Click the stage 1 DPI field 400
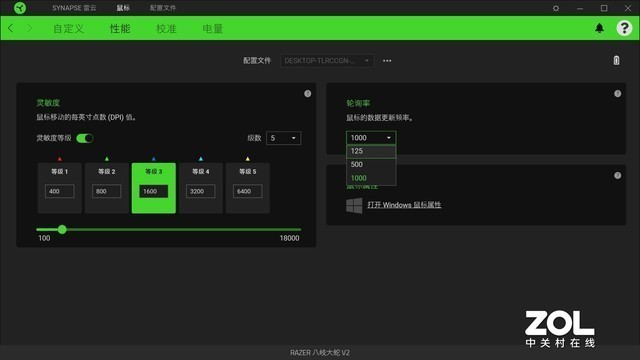 pos(60,191)
